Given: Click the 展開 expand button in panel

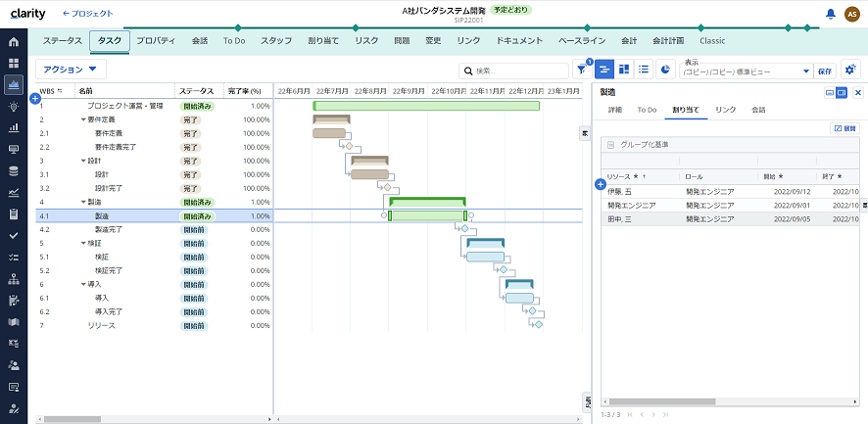Looking at the screenshot, I should [843, 128].
